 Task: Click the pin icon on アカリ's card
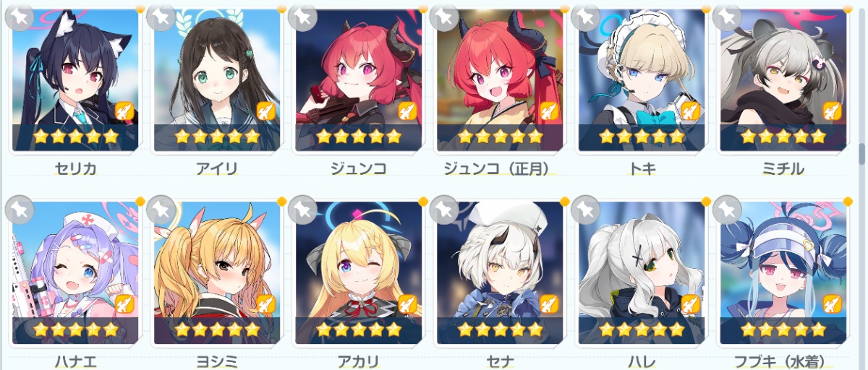(x=302, y=210)
